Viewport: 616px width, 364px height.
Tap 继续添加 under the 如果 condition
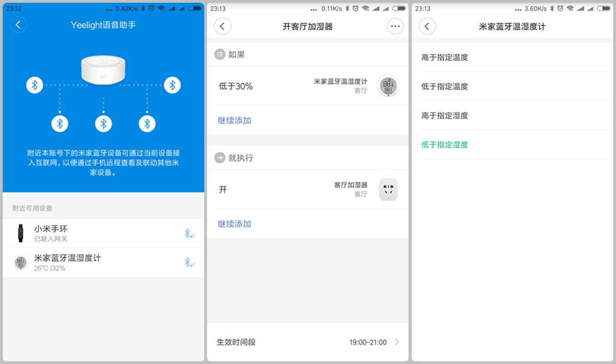(x=234, y=121)
